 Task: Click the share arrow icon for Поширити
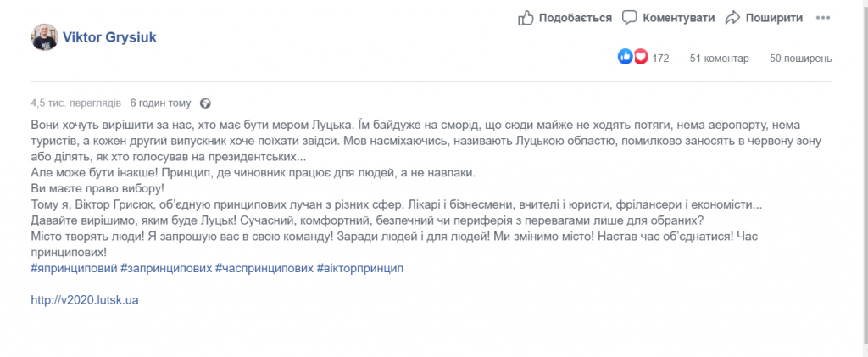point(733,17)
